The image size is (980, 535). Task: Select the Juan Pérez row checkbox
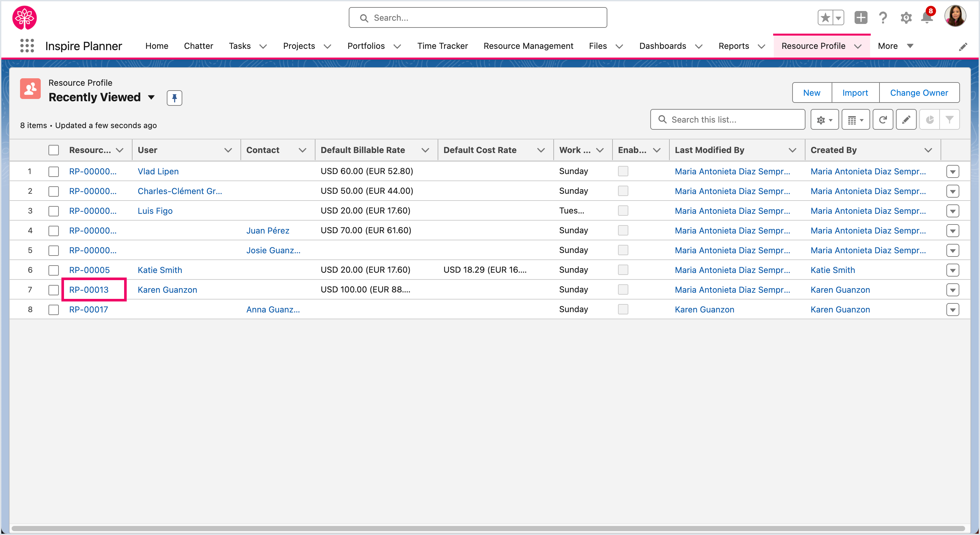pos(54,231)
